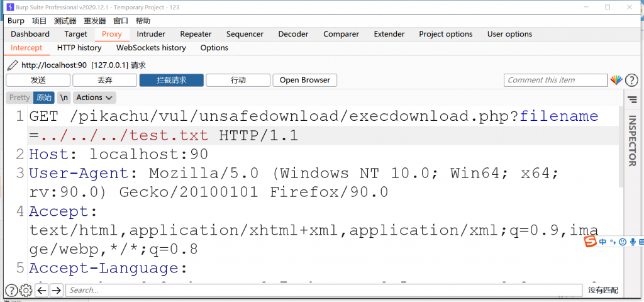The image size is (644, 302).
Task: Select the Proxy tab
Action: click(112, 34)
